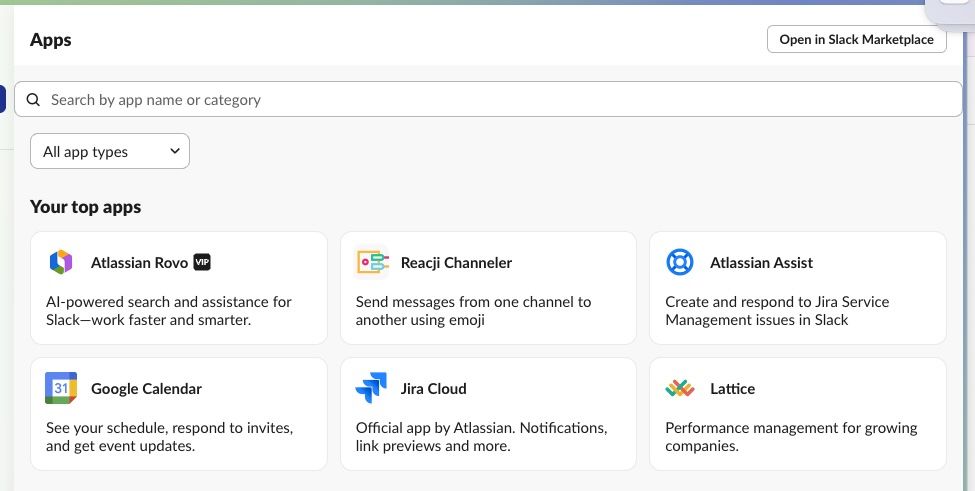Open the All app types dropdown
The image size is (975, 491).
click(x=110, y=151)
